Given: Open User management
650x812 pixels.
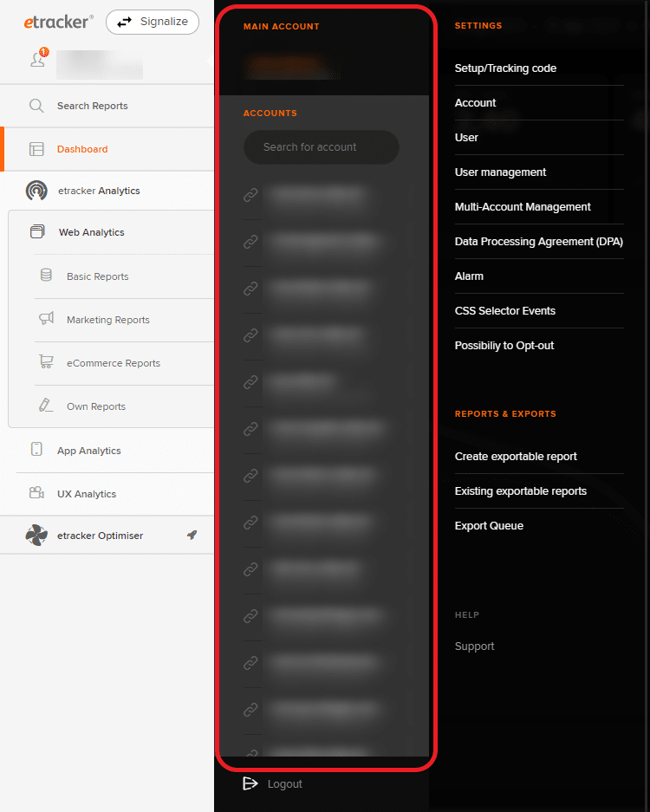Looking at the screenshot, I should pyautogui.click(x=500, y=172).
